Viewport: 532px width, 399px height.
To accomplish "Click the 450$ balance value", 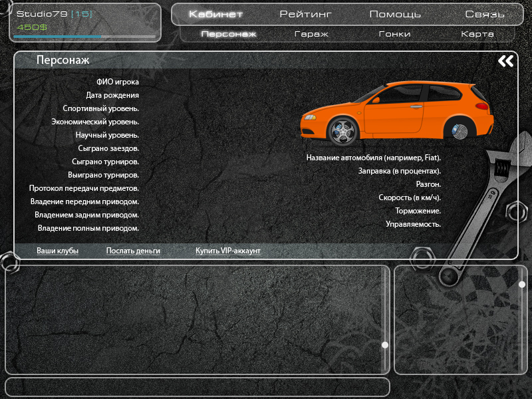I will click(x=32, y=27).
